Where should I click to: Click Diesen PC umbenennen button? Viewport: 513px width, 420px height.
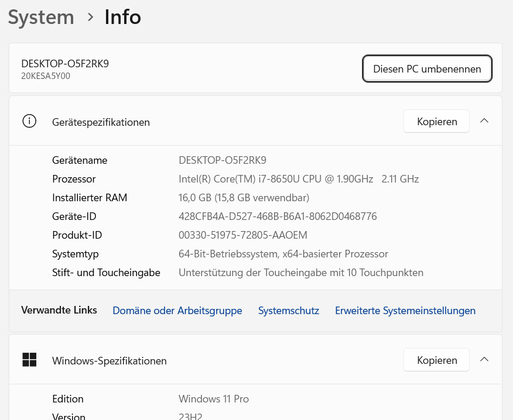point(427,68)
